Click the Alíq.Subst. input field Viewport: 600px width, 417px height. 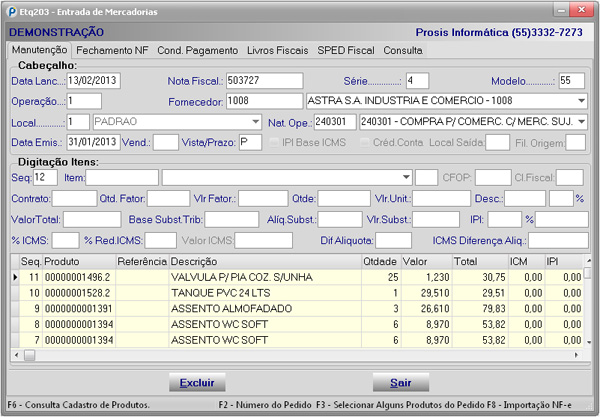[340, 220]
